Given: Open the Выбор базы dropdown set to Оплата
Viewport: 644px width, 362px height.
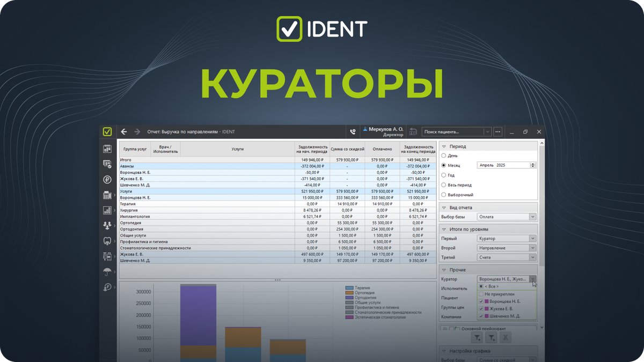Looking at the screenshot, I should 507,217.
